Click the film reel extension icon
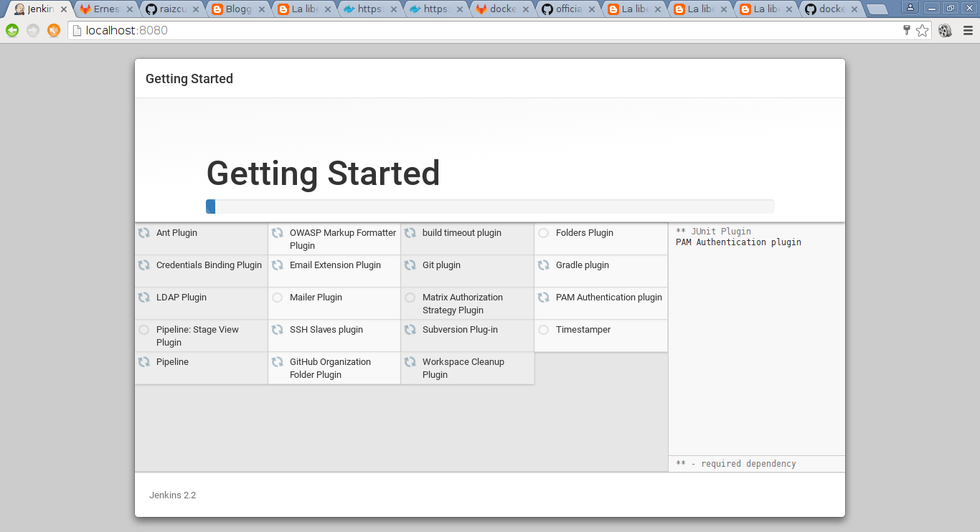Image resolution: width=980 pixels, height=532 pixels. coord(945,30)
